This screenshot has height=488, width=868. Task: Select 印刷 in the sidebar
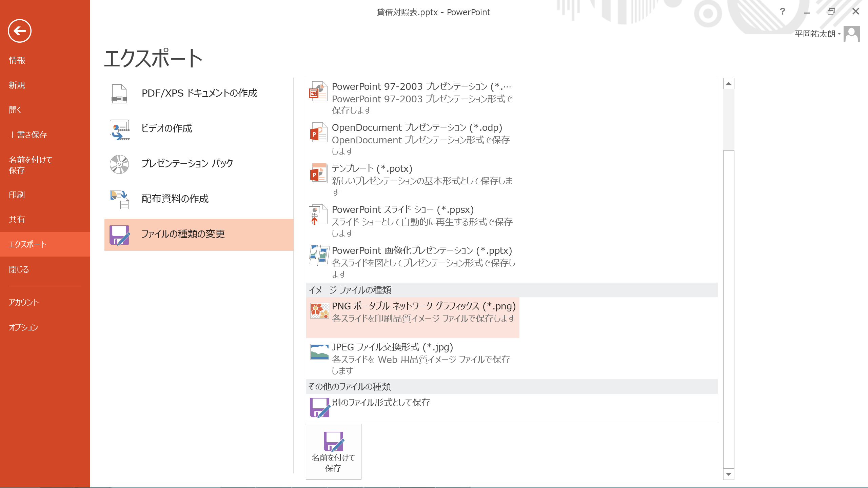click(x=17, y=195)
